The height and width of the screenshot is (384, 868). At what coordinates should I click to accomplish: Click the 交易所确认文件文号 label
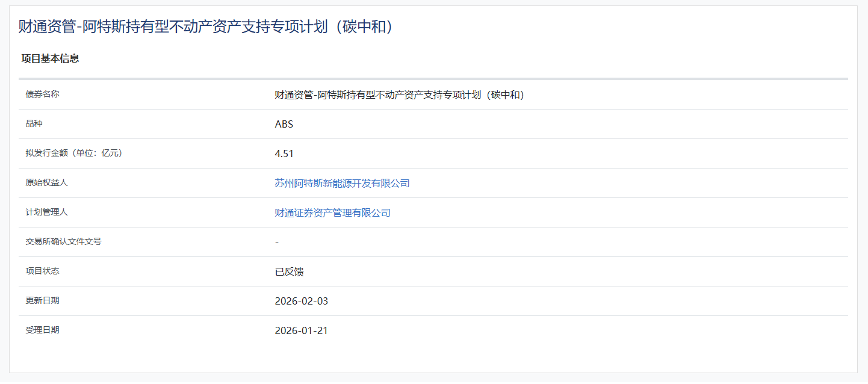pos(63,241)
